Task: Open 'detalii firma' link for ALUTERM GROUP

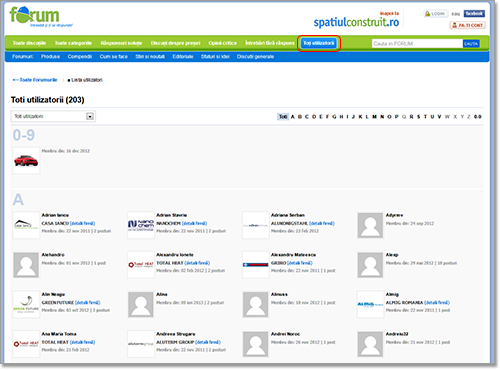Action: tap(208, 342)
